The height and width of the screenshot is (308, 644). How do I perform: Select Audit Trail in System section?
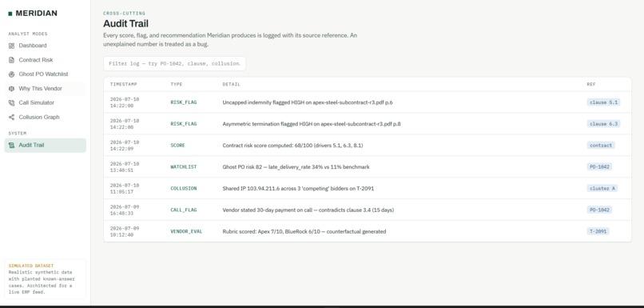[x=46, y=145]
